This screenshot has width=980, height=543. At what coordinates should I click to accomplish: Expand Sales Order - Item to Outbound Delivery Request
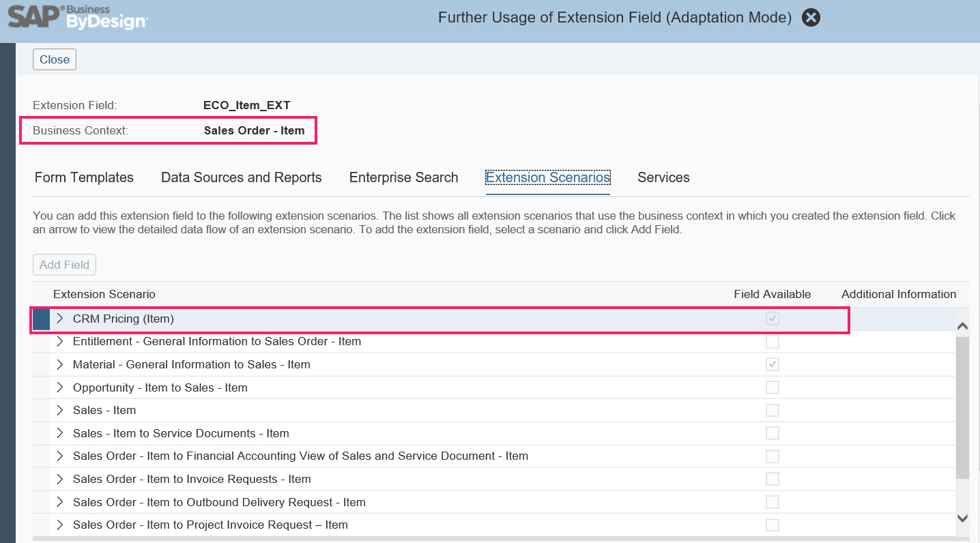pos(60,502)
